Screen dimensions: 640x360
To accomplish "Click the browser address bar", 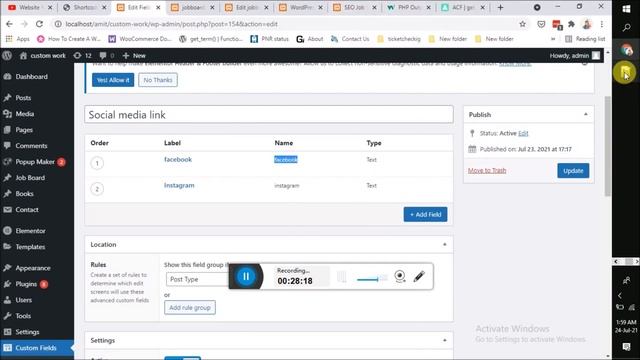I will [x=286, y=24].
